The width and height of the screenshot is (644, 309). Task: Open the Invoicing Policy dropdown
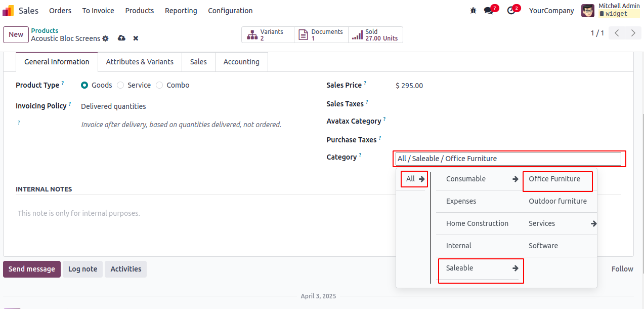[113, 106]
